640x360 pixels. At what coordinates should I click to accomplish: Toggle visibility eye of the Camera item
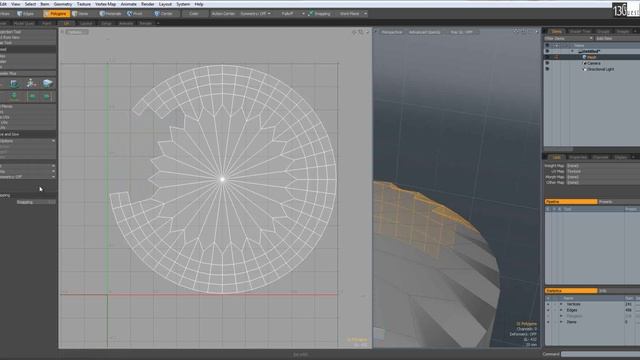pos(547,64)
